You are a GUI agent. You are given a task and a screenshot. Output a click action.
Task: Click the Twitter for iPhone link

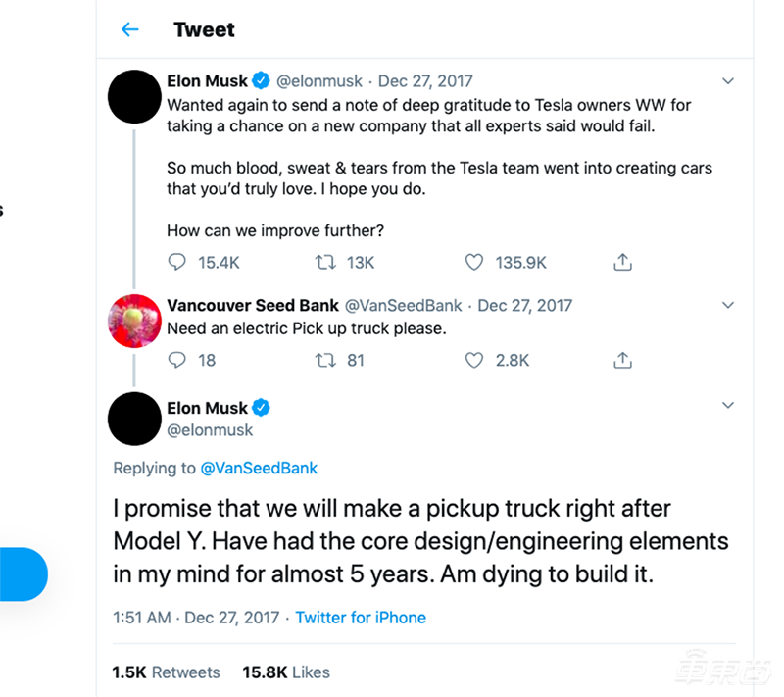coord(361,618)
